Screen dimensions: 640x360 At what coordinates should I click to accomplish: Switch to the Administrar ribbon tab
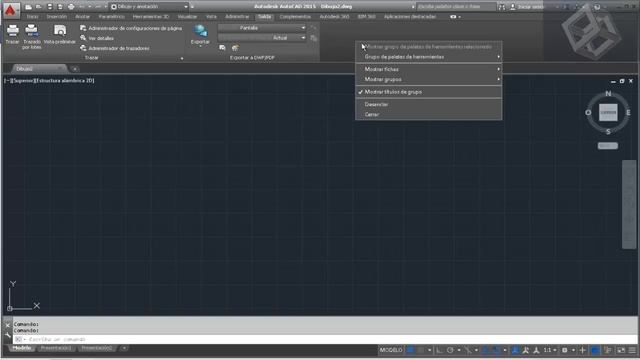coord(237,17)
